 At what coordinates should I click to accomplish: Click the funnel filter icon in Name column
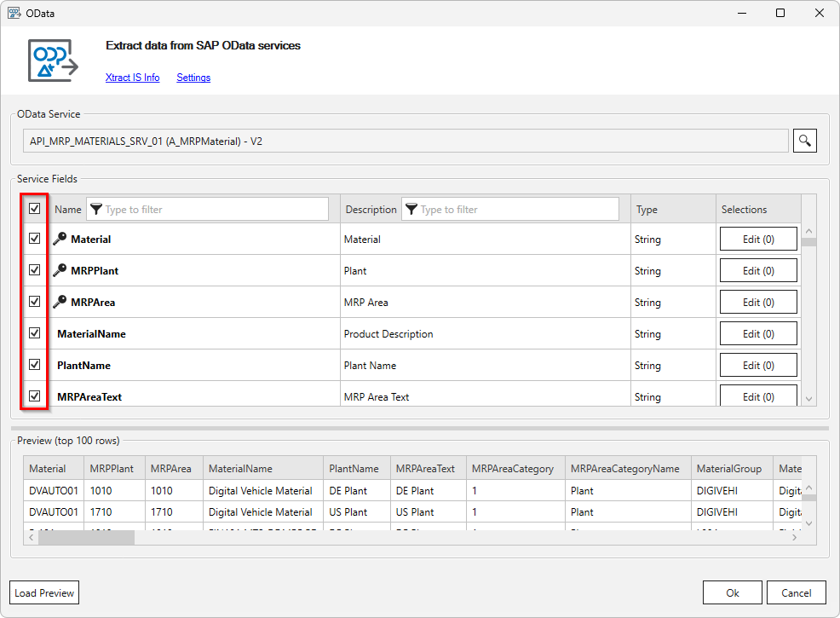pyautogui.click(x=96, y=209)
